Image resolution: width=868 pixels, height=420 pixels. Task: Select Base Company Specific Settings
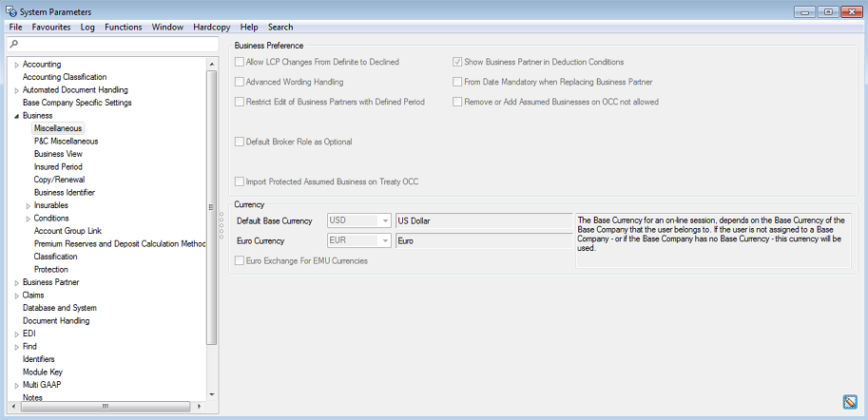77,103
